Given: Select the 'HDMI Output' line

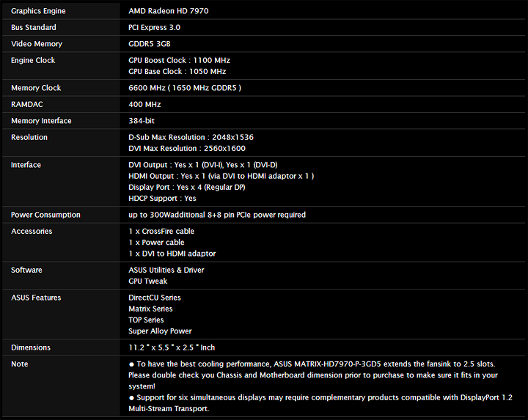Looking at the screenshot, I should click(x=221, y=176).
